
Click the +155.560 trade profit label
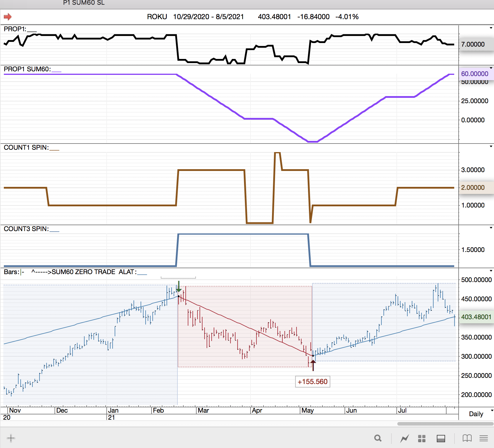[312, 382]
